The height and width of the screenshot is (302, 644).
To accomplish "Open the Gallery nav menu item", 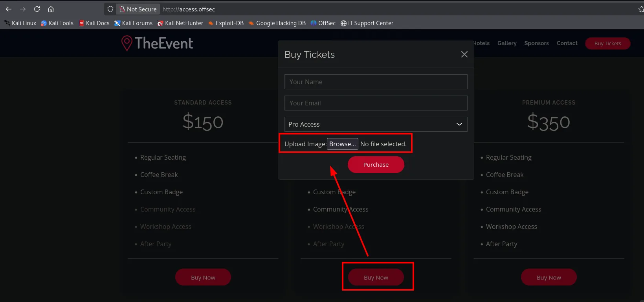I will tap(507, 43).
